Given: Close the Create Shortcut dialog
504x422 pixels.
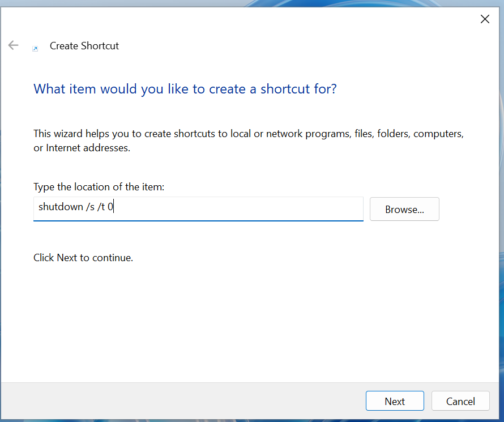Looking at the screenshot, I should (485, 19).
